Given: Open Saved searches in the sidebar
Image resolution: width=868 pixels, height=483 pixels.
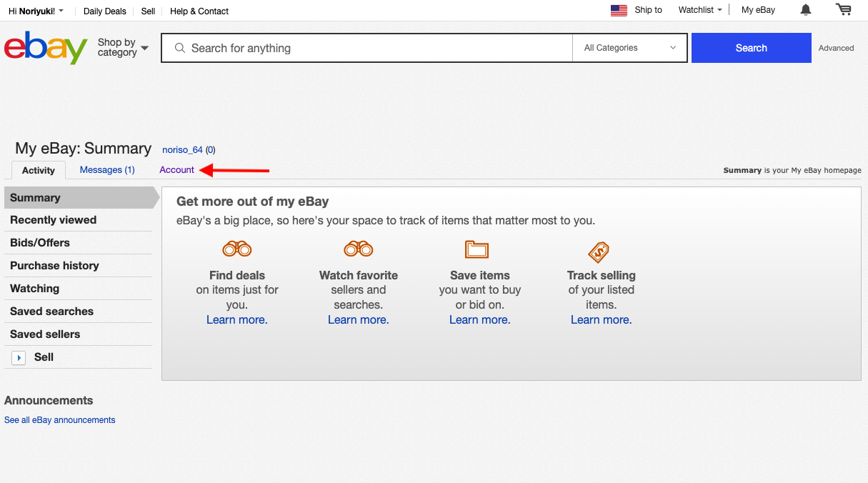Looking at the screenshot, I should 78,312.
